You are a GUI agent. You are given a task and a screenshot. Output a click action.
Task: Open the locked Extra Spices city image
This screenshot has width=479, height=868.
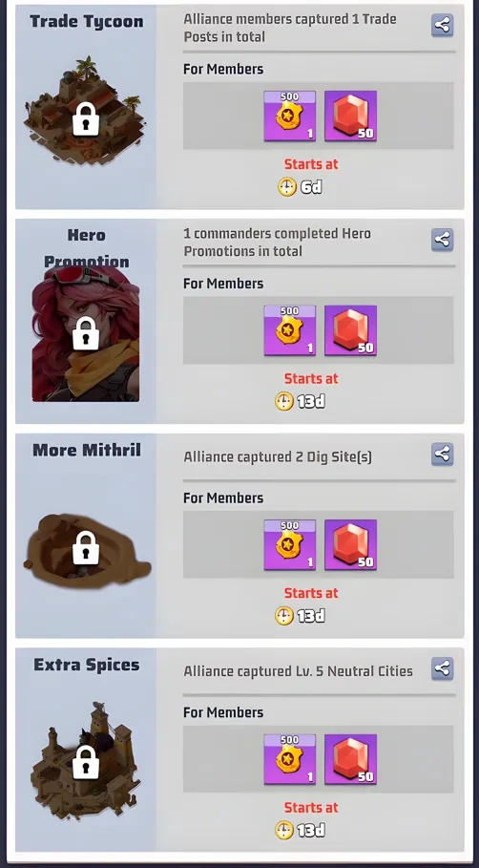(x=86, y=760)
